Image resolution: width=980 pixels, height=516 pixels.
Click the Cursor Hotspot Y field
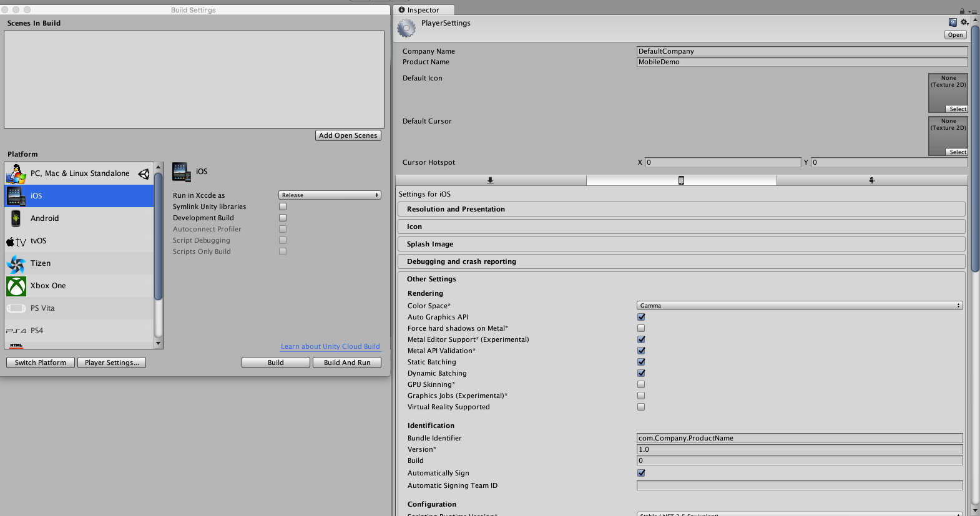[889, 162]
